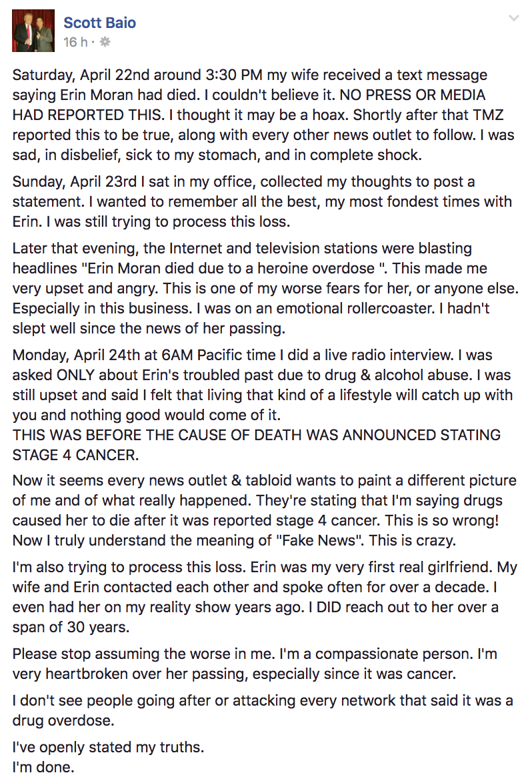The width and height of the screenshot is (532, 779).
Task: Click the '16 h' post timestamp
Action: point(75,42)
